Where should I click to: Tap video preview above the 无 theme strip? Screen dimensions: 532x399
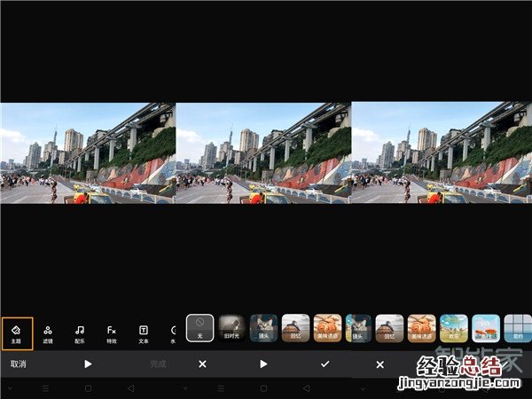263,153
